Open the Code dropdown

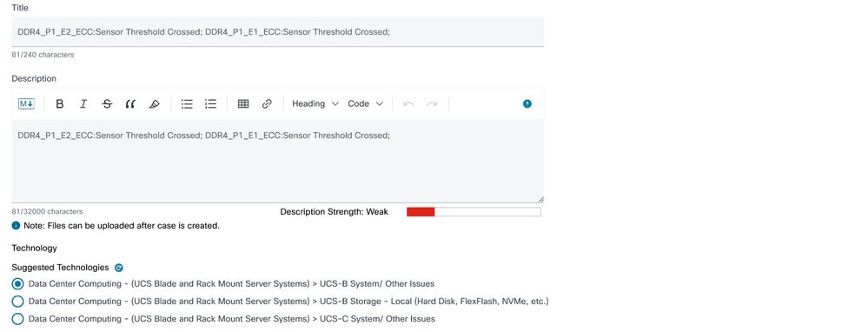[x=365, y=103]
